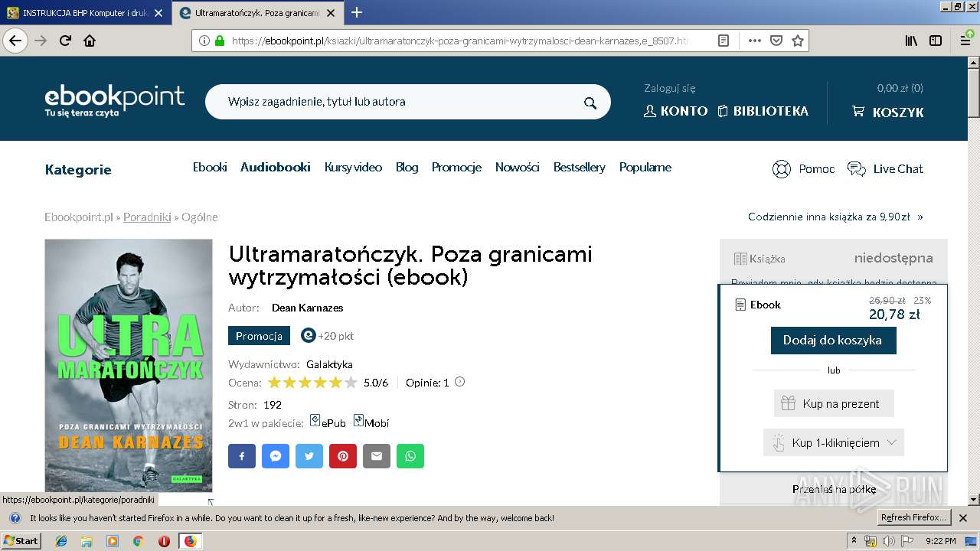The width and height of the screenshot is (980, 551).
Task: Open a new browser tab
Action: [x=357, y=12]
